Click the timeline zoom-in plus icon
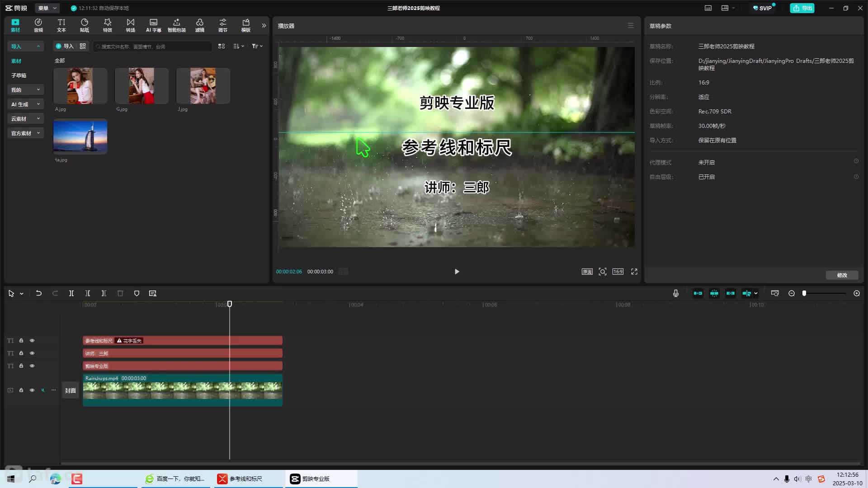Viewport: 868px width, 488px height. [x=856, y=293]
